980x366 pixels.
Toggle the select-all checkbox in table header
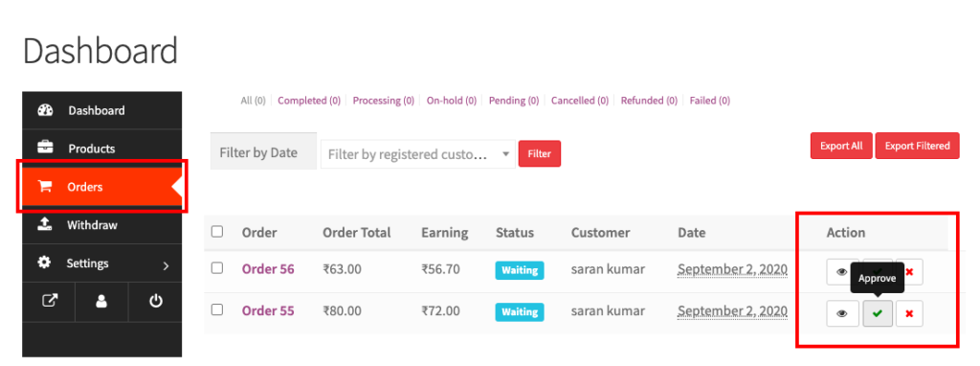[217, 232]
